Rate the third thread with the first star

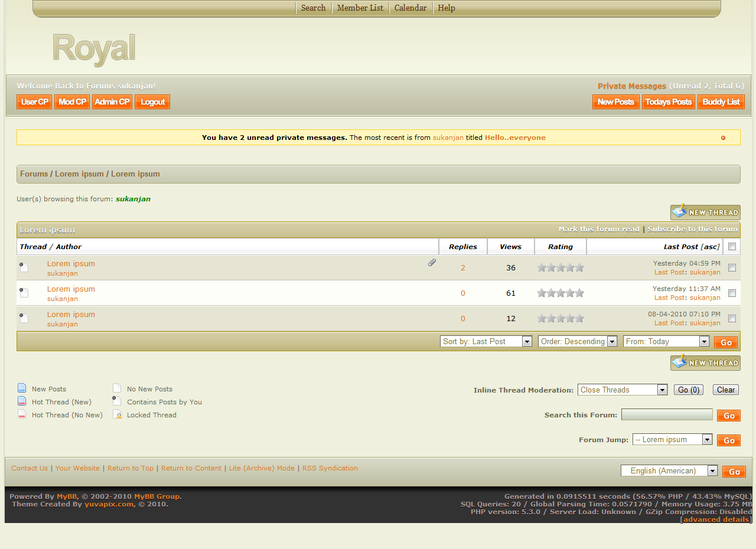coord(542,318)
